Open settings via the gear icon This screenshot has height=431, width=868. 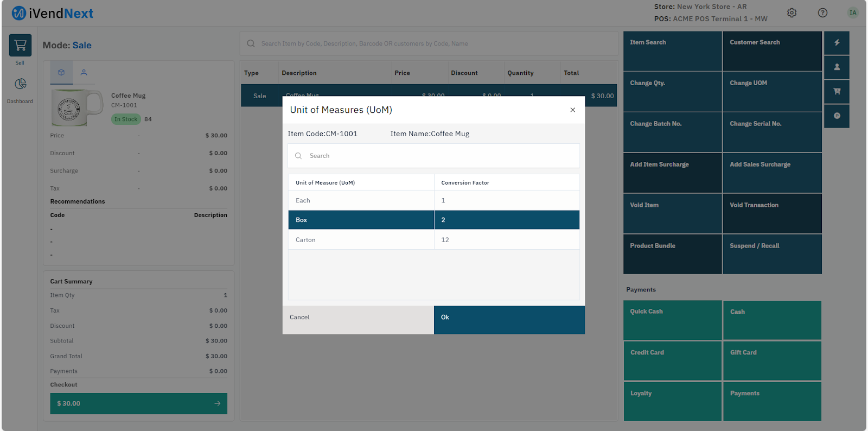[792, 12]
